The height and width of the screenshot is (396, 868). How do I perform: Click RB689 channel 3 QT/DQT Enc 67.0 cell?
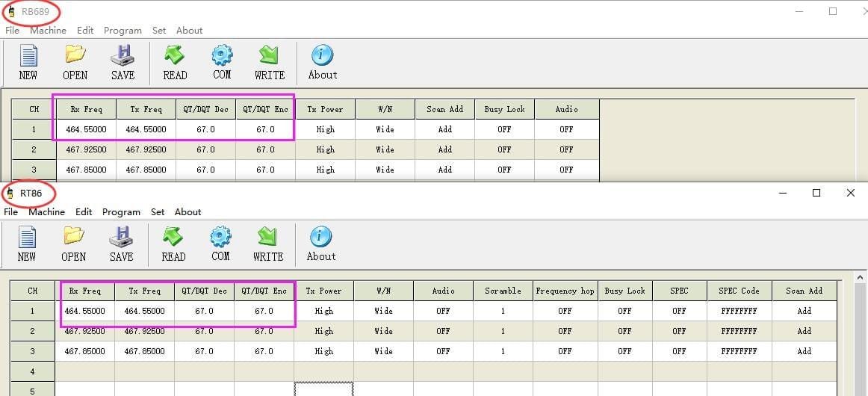tap(266, 170)
